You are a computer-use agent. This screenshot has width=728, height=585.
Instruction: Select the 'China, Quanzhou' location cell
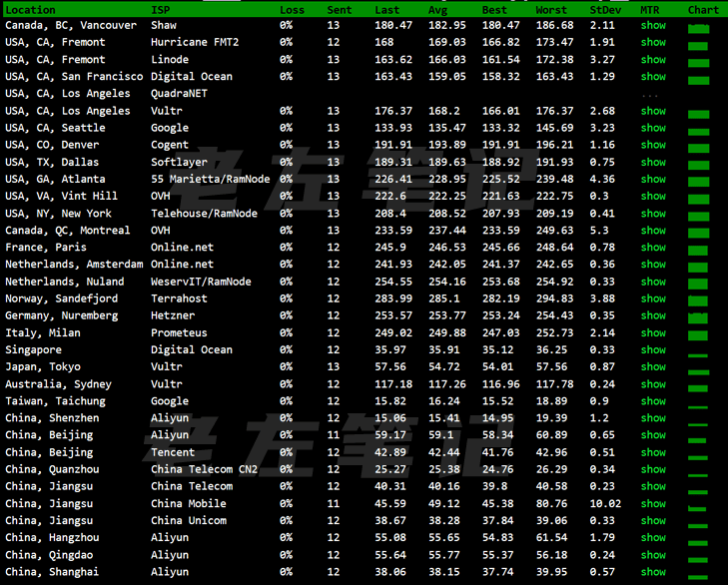[x=52, y=470]
